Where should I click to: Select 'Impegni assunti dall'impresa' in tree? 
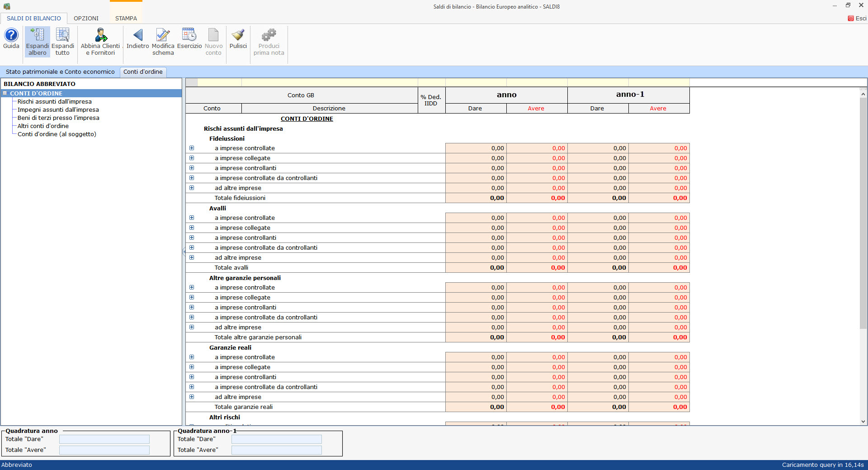tap(58, 109)
